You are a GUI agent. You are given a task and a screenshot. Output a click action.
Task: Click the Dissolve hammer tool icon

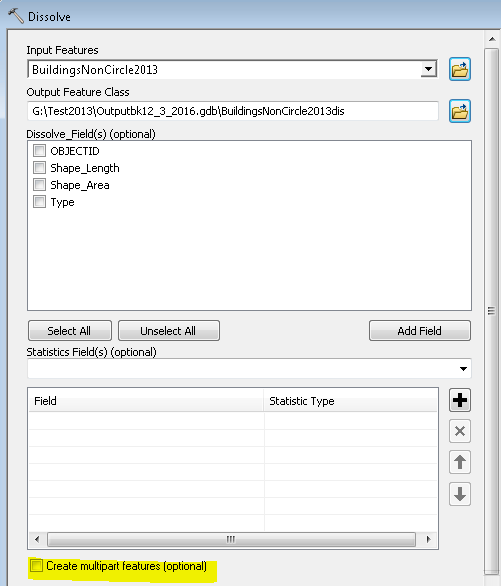(16, 16)
